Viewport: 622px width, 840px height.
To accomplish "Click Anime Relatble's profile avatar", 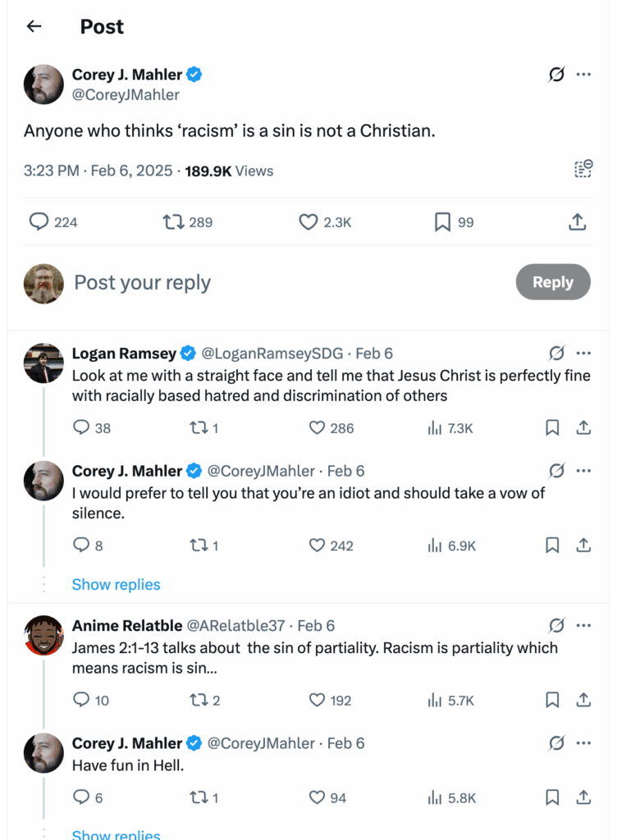I will 43,635.
